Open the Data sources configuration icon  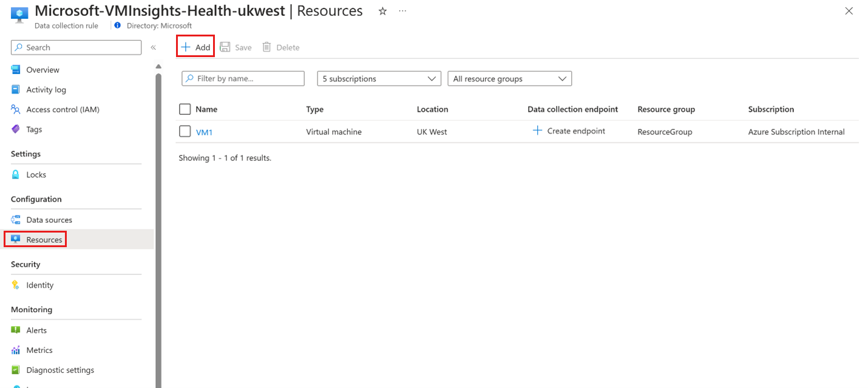(x=15, y=219)
